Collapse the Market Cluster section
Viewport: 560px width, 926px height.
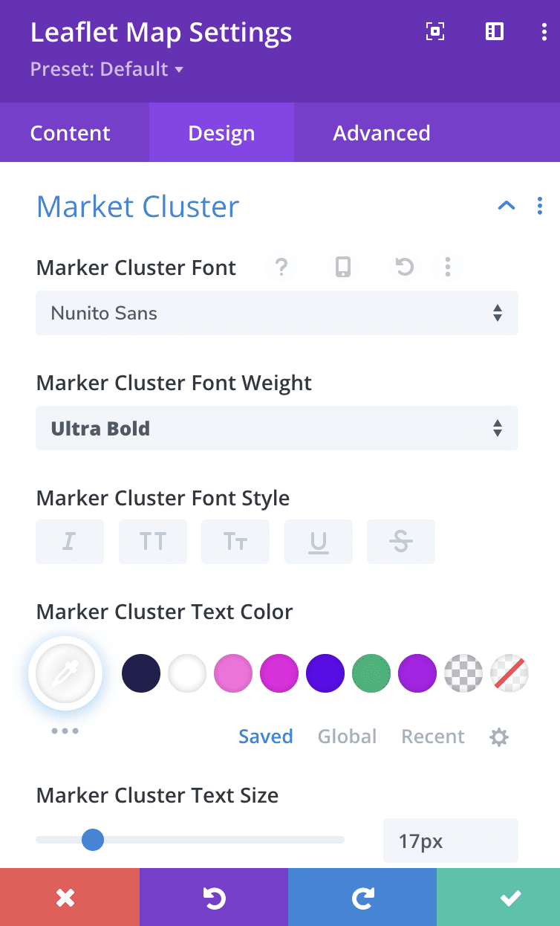507,206
